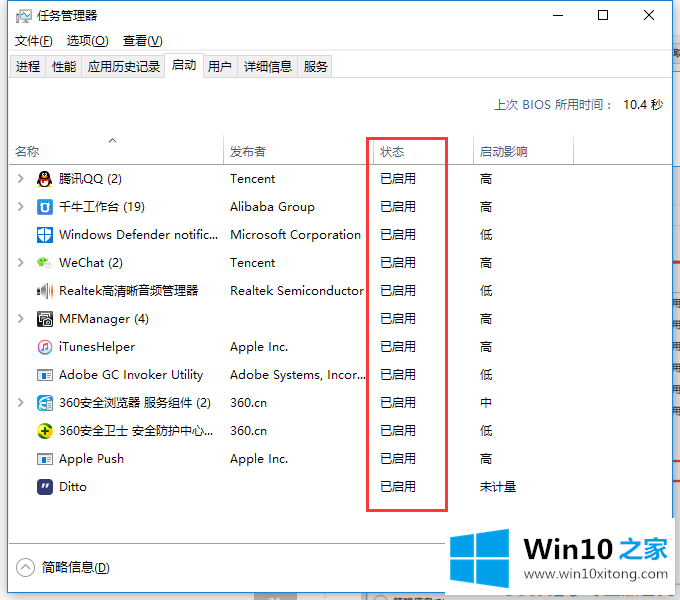Screen dimensions: 680x600
Task: Click 已启用 status in the iTunesHelper row
Action: tap(398, 347)
